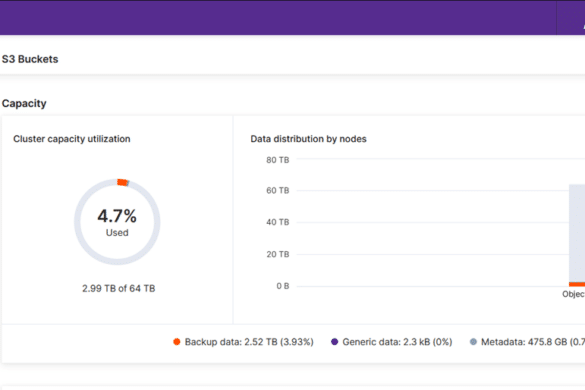
Task: Click the 80 TB axis label
Action: 278,160
